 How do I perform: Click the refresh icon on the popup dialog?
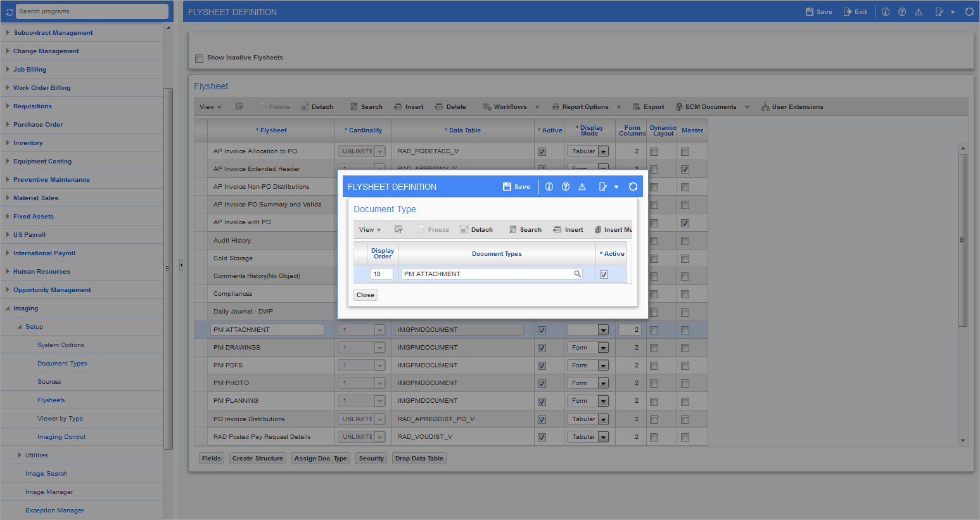coord(633,186)
